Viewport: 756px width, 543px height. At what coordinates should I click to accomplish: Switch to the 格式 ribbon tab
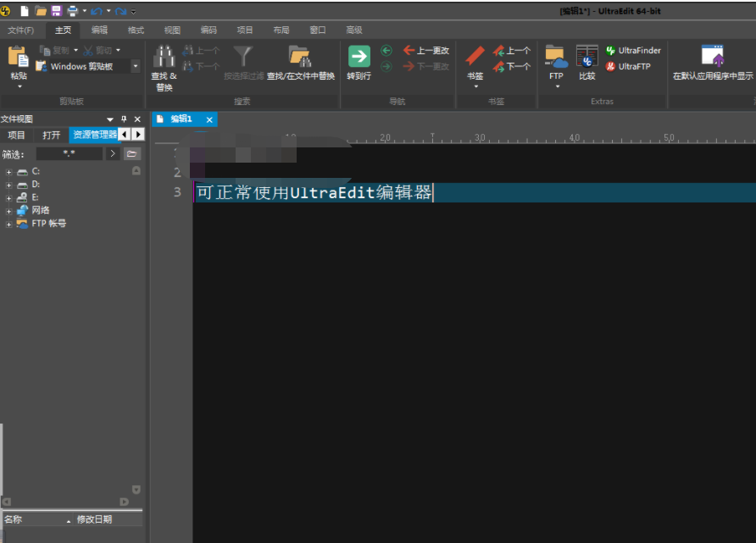click(x=136, y=30)
